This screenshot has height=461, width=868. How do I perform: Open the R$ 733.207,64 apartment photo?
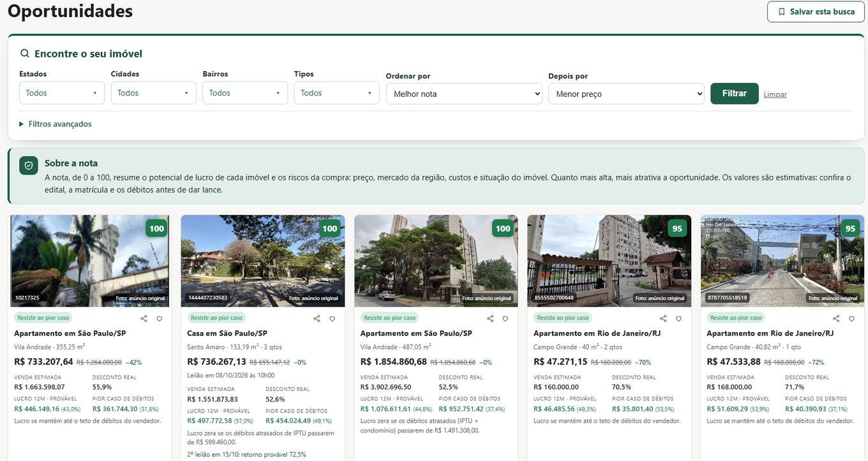pos(90,261)
